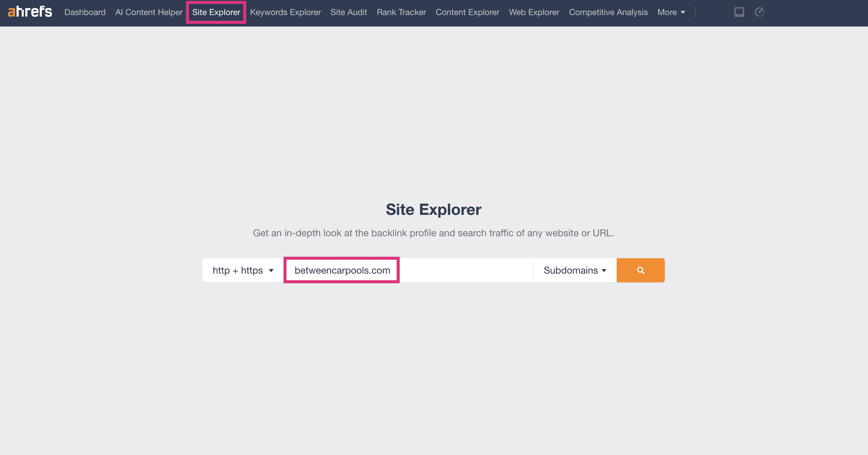
Task: Click the speedometer usage icon
Action: point(759,12)
